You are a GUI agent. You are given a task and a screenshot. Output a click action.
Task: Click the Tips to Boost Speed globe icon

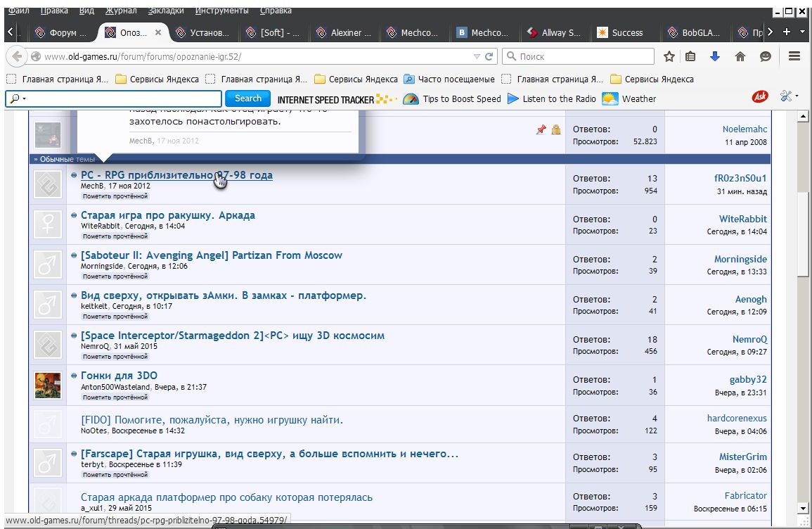pos(411,98)
